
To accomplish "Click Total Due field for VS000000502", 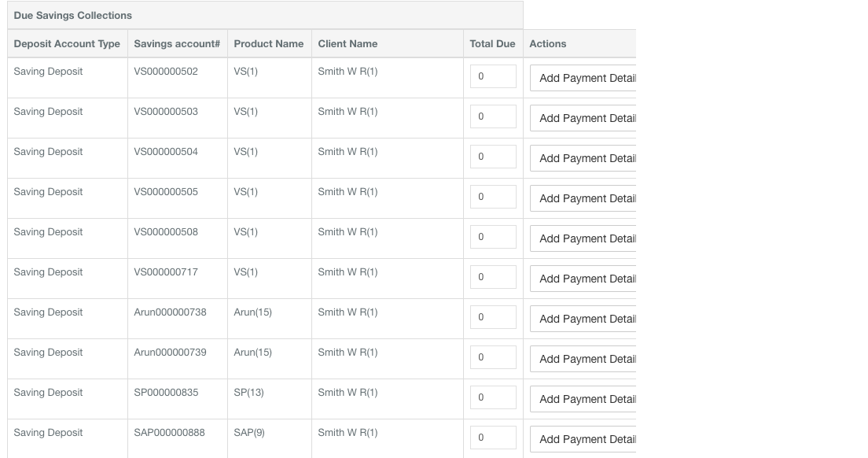I will 493,76.
